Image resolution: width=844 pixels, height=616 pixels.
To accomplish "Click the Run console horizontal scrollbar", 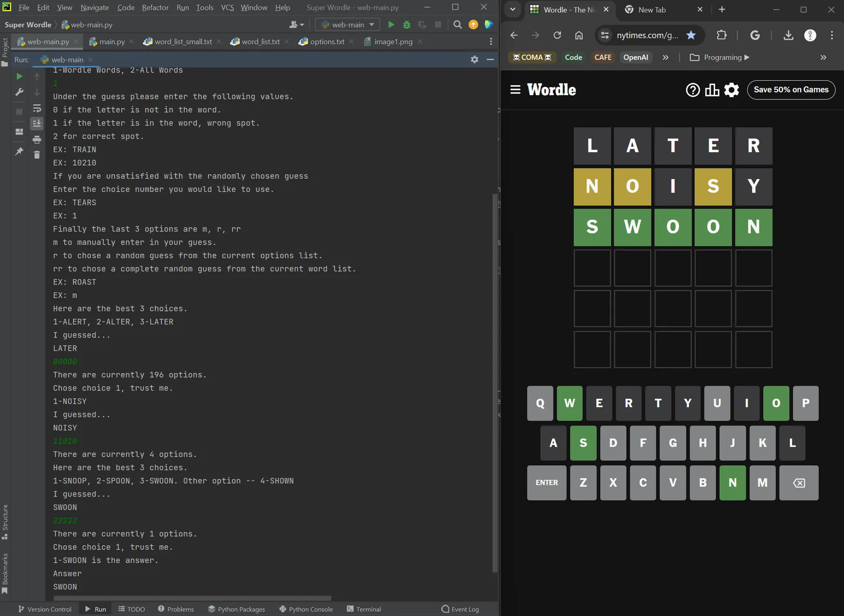I will pyautogui.click(x=192, y=598).
